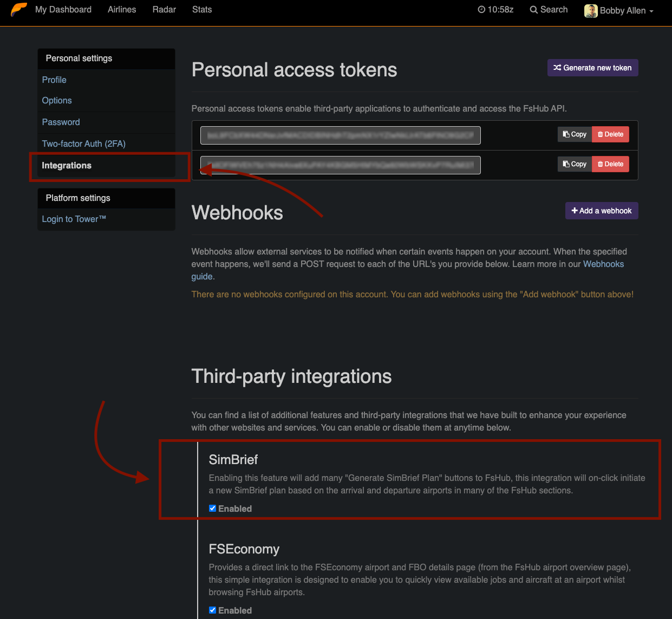Select the masked second token text field

click(340, 165)
